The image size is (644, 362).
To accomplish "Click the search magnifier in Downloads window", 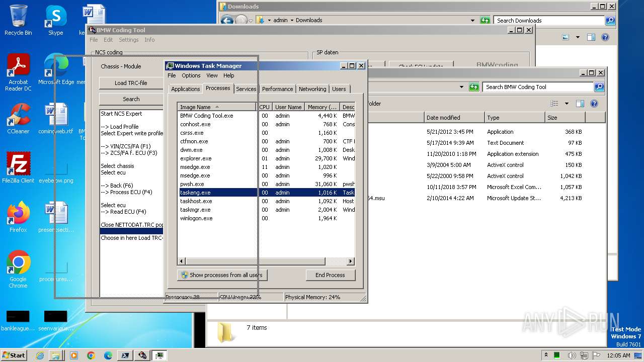I will 610,21.
